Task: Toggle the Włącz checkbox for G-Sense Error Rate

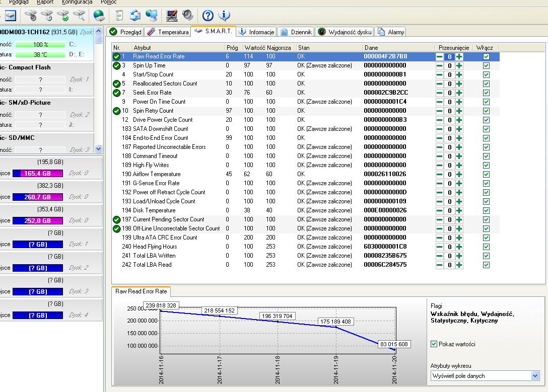Action: click(x=486, y=183)
